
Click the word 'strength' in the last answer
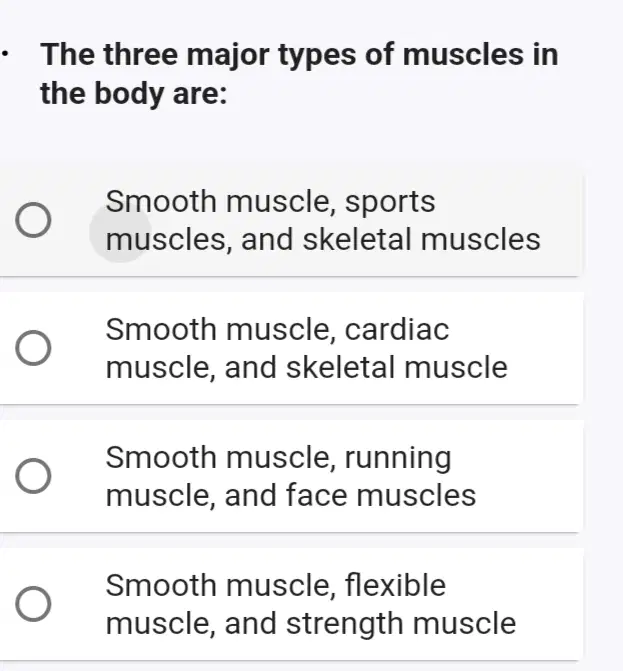pyautogui.click(x=344, y=625)
